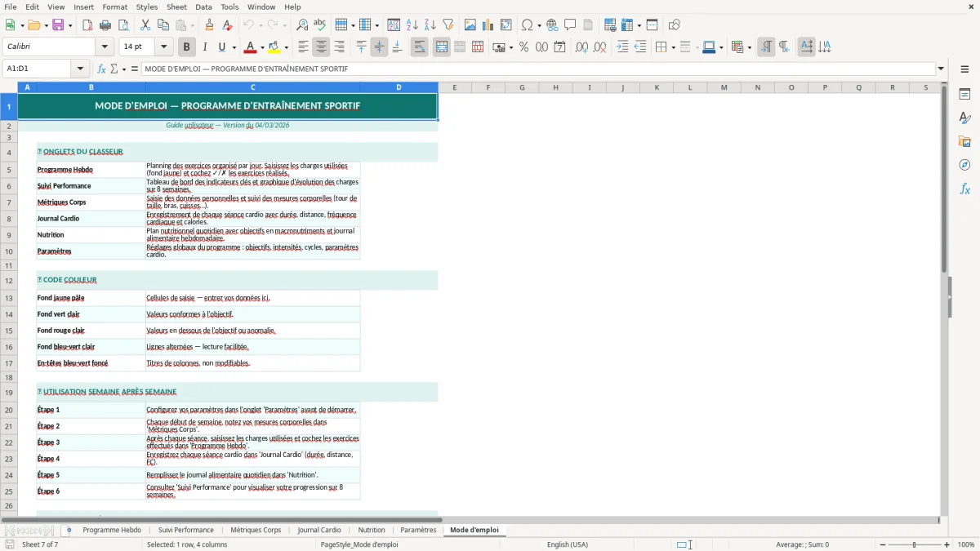The width and height of the screenshot is (980, 551).
Task: Open Background Color dropdown arrow
Action: click(286, 47)
